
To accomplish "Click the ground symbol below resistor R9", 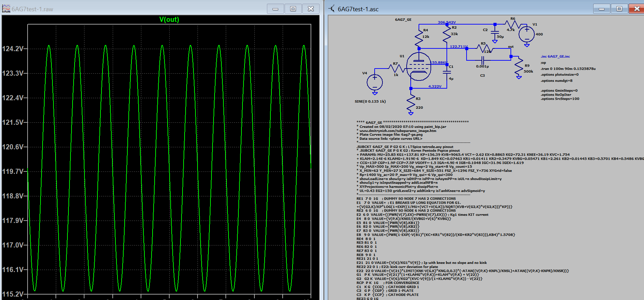I will click(519, 77).
